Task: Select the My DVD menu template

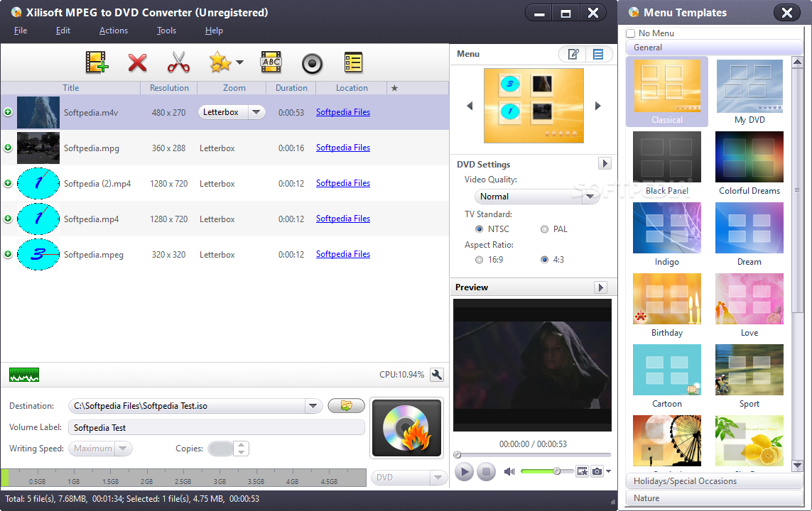Action: pos(749,92)
